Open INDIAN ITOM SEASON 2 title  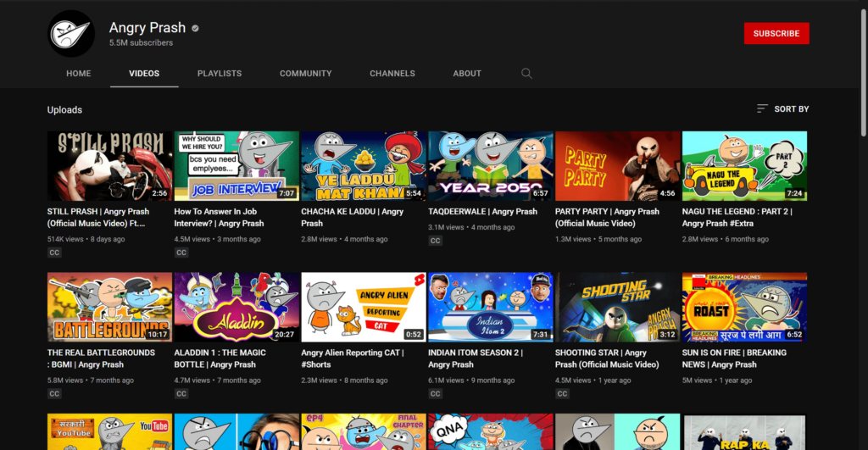(475, 358)
